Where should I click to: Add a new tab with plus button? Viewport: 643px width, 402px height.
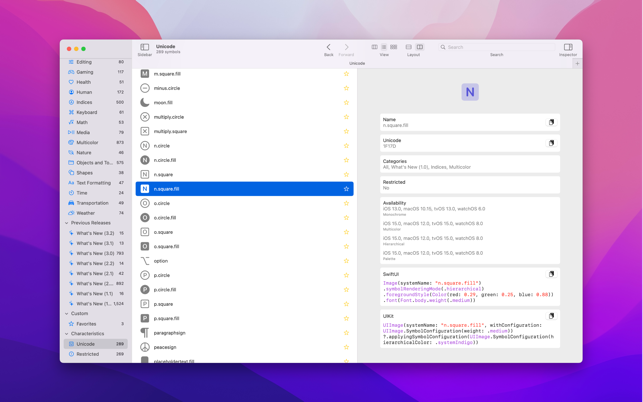click(x=577, y=64)
